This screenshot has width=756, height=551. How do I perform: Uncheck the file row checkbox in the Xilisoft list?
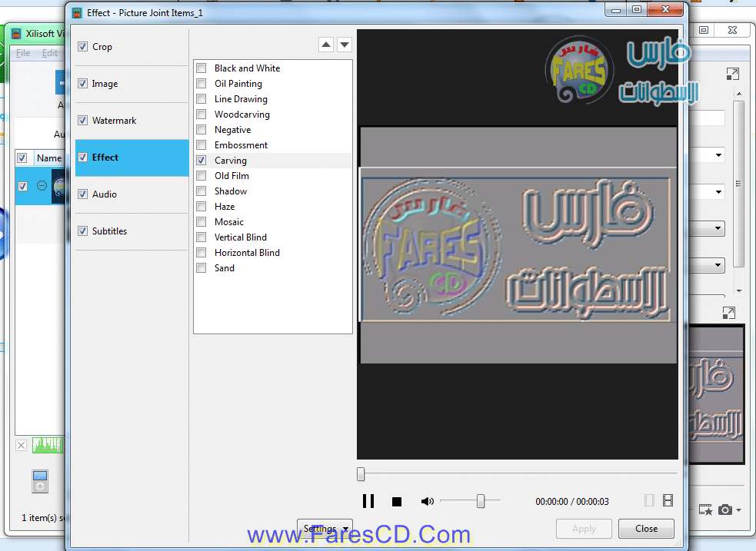[x=22, y=186]
